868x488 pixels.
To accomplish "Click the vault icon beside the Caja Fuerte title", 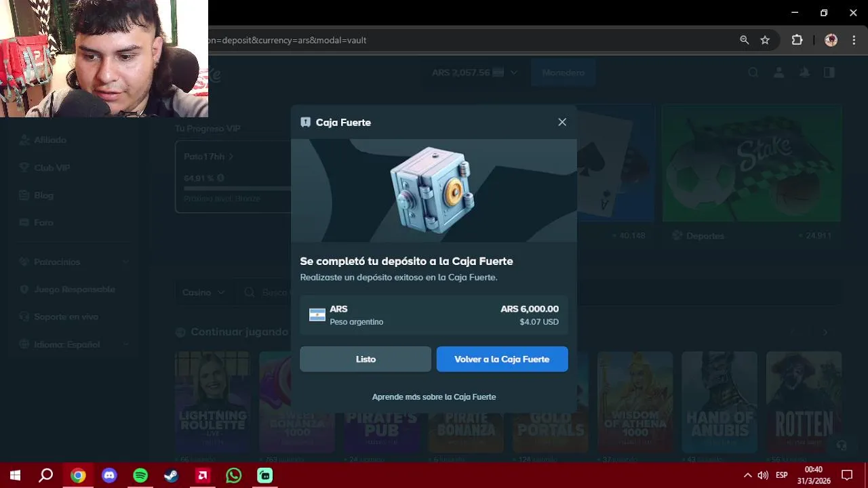I will 306,122.
